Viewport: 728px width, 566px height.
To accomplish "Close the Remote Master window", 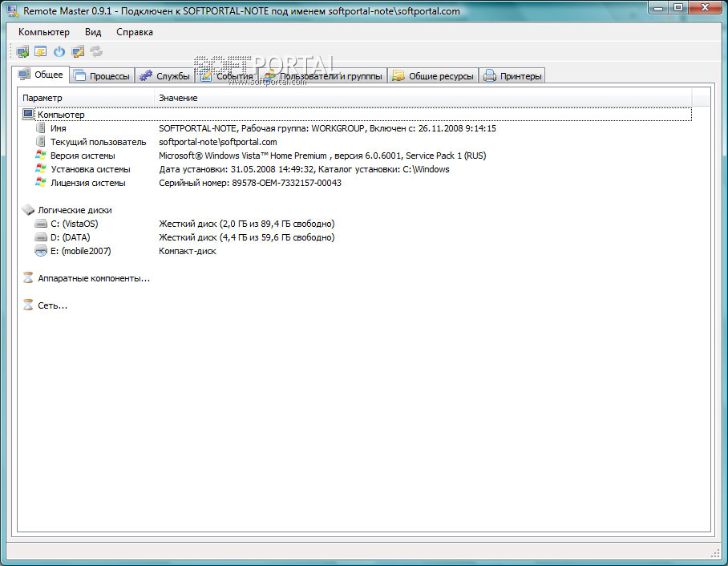I will click(705, 7).
